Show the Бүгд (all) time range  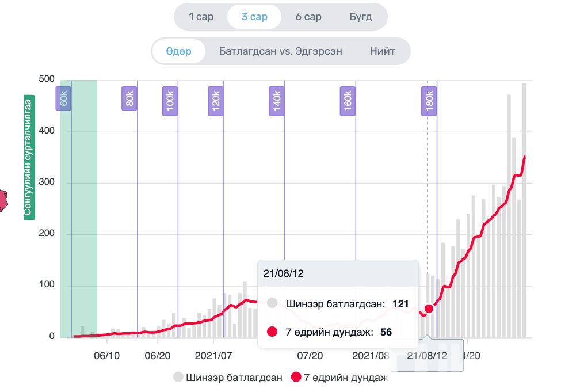[x=361, y=17]
